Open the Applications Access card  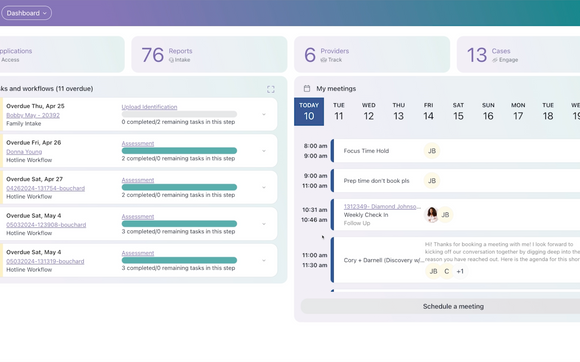tap(62, 54)
